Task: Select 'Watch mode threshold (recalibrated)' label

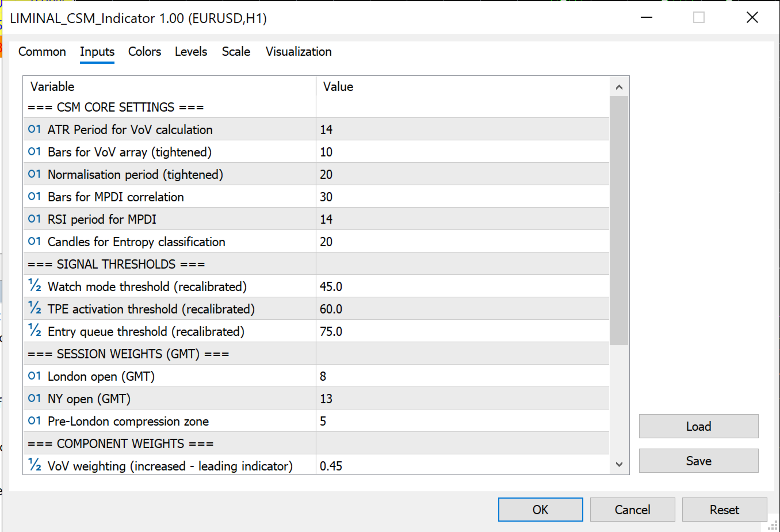Action: 147,286
